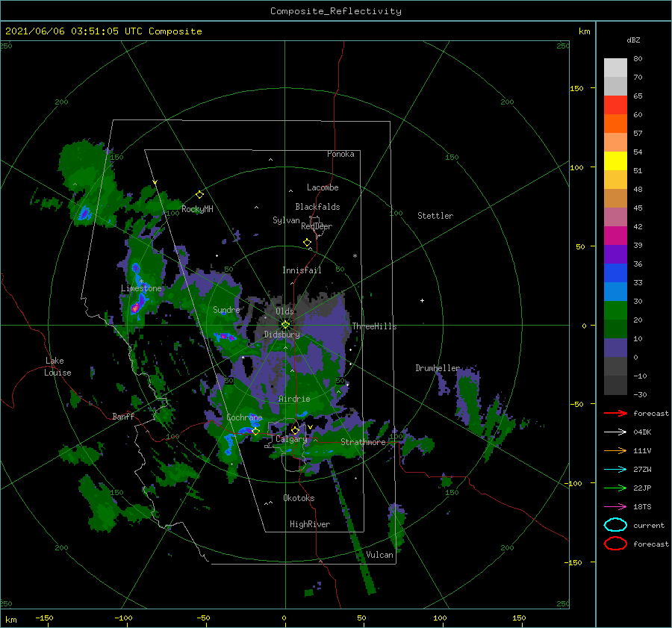
Task: Select the Strathmore label
Action: (363, 442)
